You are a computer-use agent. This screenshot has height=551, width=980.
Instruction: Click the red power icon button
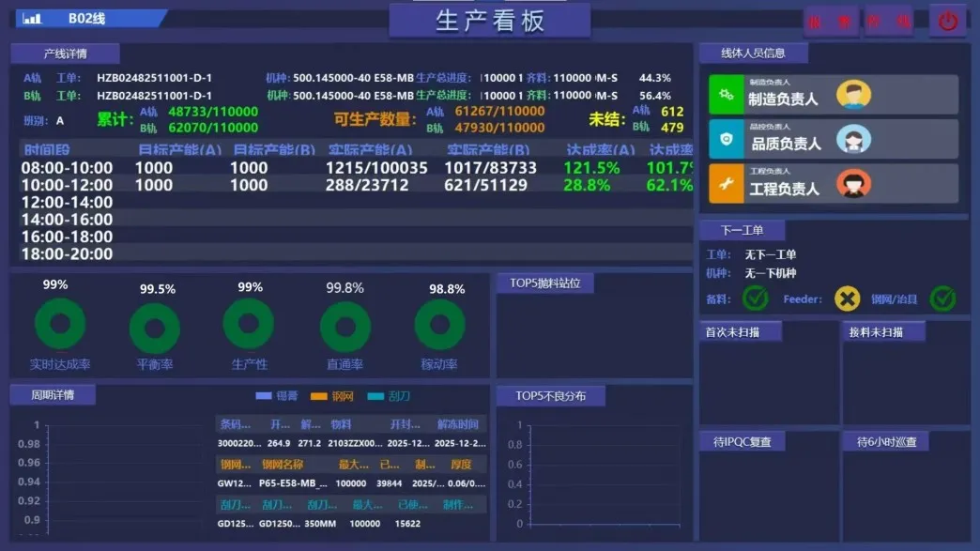[x=947, y=21]
